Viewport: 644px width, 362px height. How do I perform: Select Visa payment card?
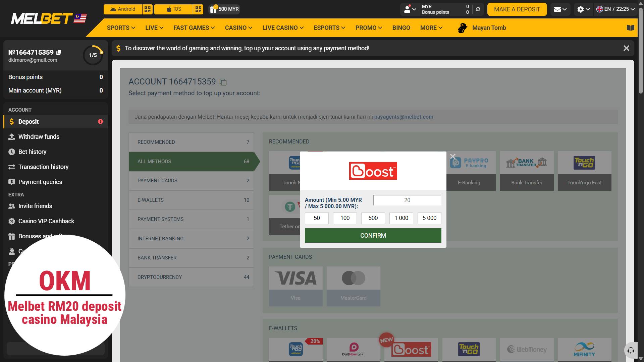click(x=296, y=287)
